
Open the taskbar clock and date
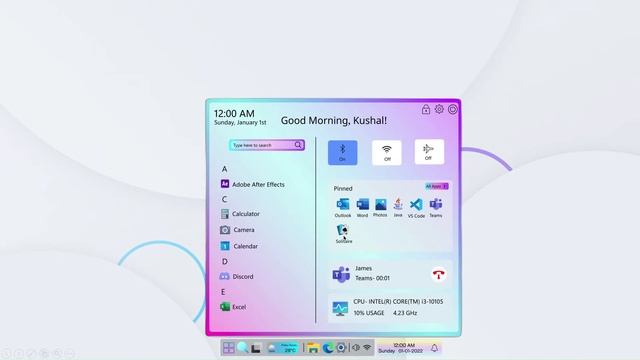401,348
